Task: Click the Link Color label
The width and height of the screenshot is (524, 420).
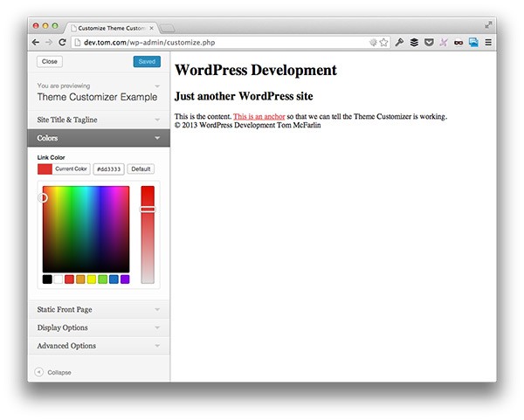Action: [x=51, y=157]
